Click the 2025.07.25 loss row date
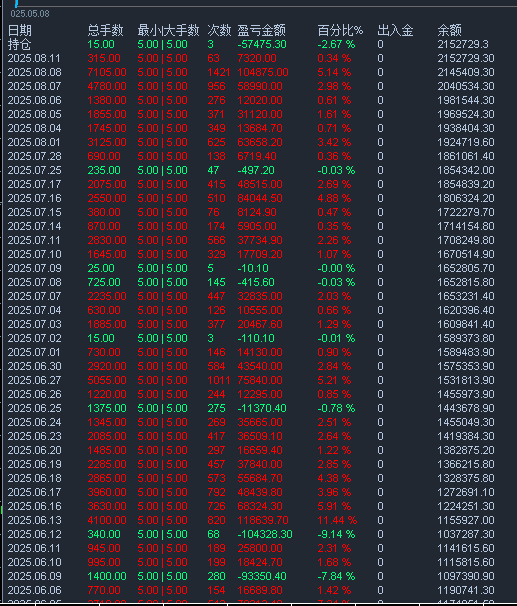The image size is (517, 606). click(34, 170)
